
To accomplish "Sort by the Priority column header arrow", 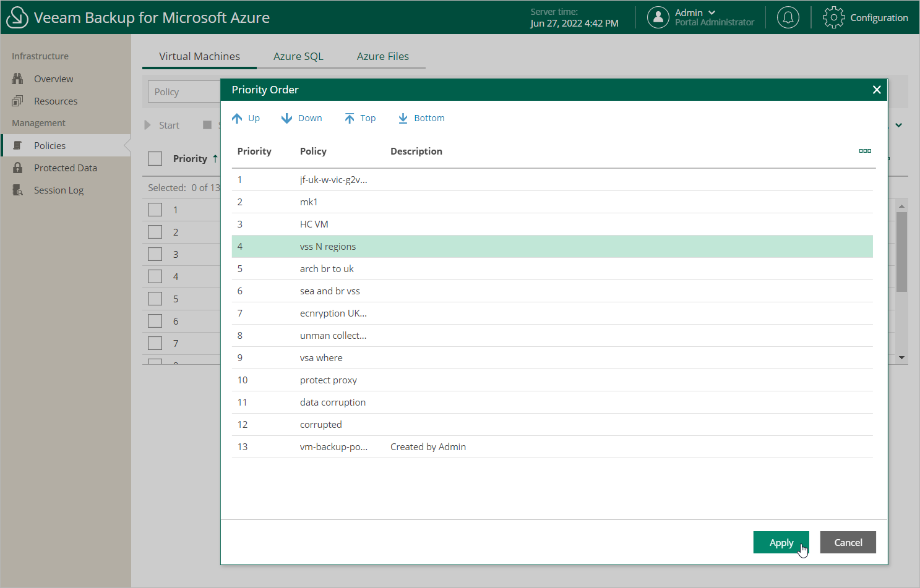I will [x=215, y=159].
